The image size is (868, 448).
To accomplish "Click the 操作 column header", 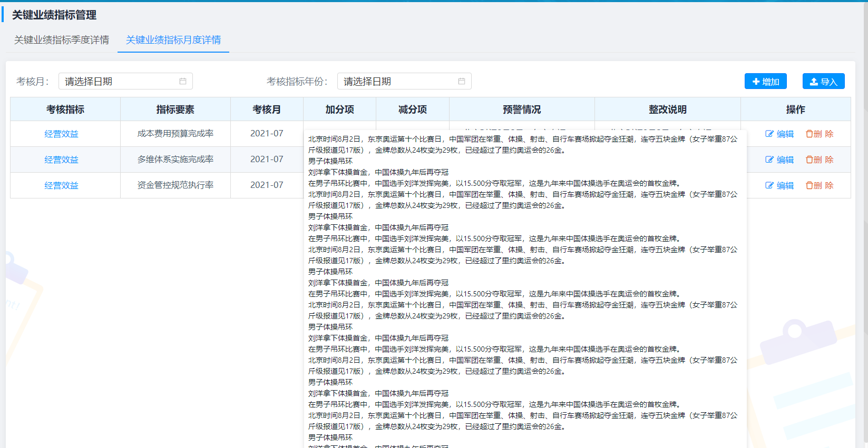I will click(796, 109).
